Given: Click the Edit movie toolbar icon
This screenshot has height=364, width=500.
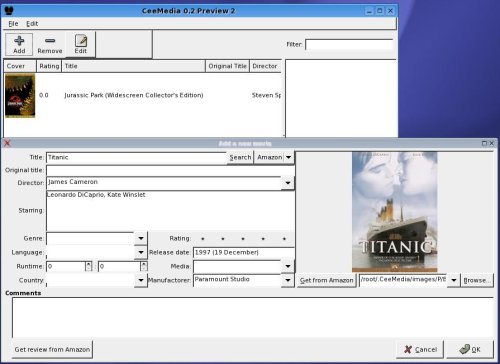Looking at the screenshot, I should [80, 44].
